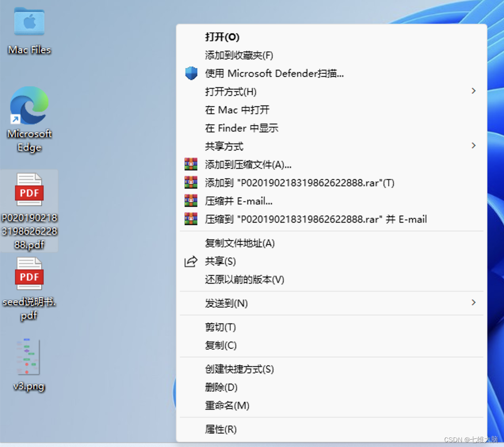Choose 复制(C) to copy the file
This screenshot has height=447, width=504.
(x=332, y=345)
